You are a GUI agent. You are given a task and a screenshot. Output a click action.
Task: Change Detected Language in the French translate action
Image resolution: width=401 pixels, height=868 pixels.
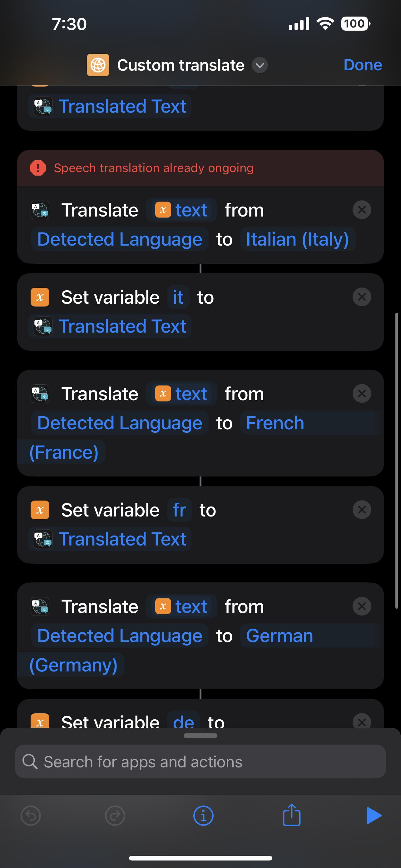tap(120, 423)
